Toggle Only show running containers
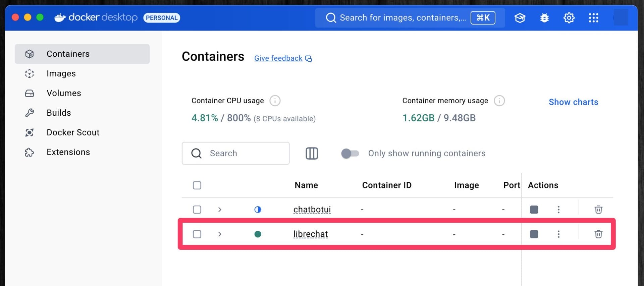Image resolution: width=644 pixels, height=286 pixels. (x=350, y=153)
